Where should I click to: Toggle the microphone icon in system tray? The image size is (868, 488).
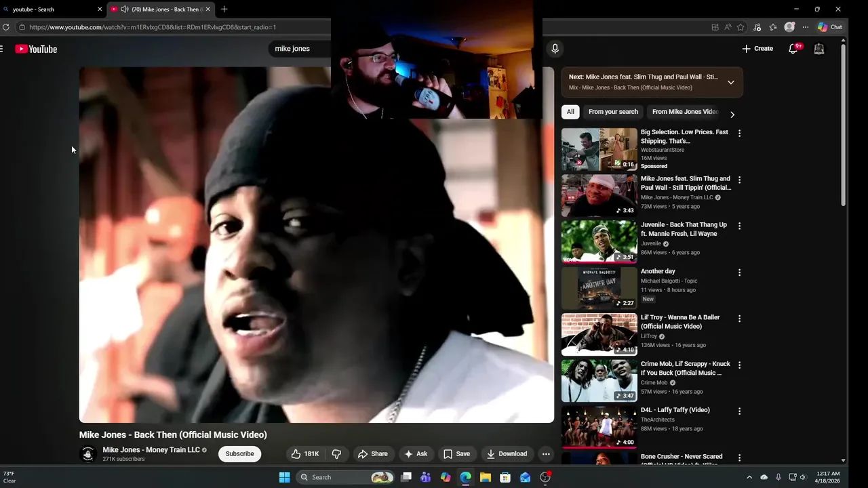pyautogui.click(x=778, y=477)
